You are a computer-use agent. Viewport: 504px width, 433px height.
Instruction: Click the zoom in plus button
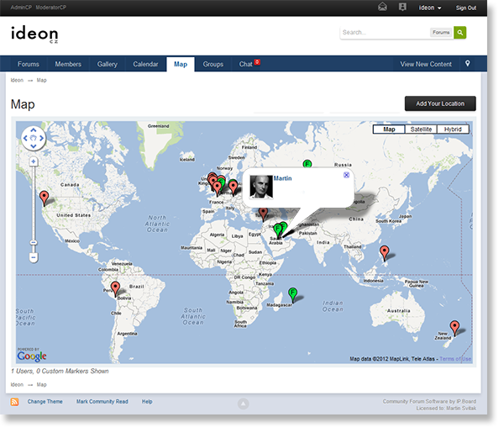click(34, 161)
